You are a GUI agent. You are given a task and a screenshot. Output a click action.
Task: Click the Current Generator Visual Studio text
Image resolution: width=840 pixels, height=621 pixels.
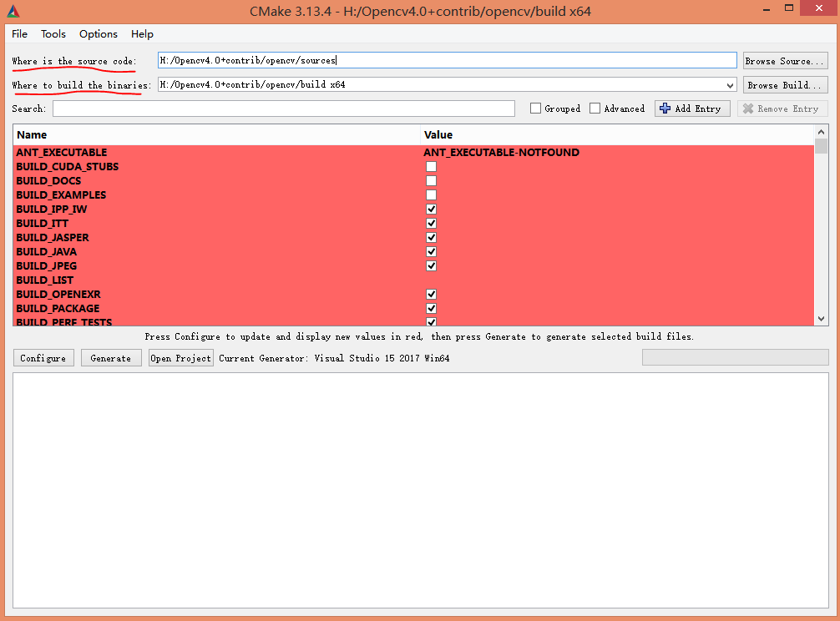[x=334, y=358]
